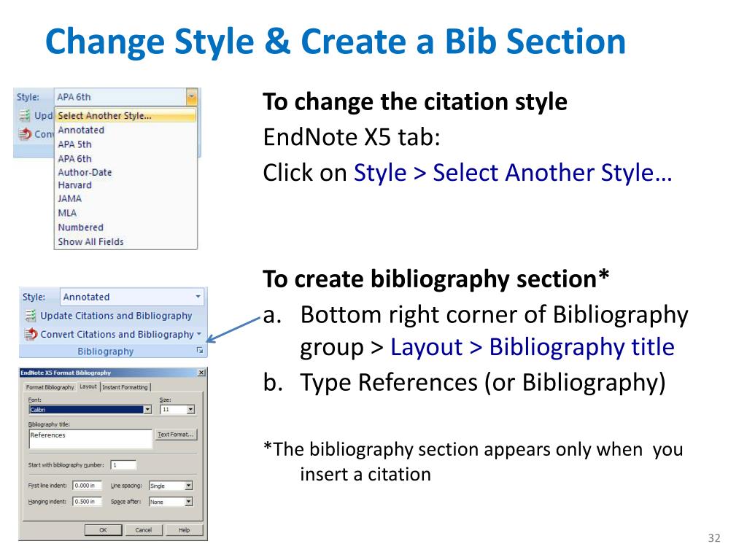Click the Text Format... button
The height and width of the screenshot is (560, 747).
176,435
